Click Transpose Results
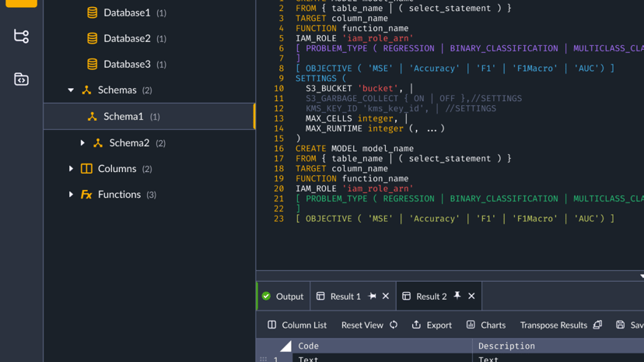Screen dimensions: 644x362 click(561, 325)
